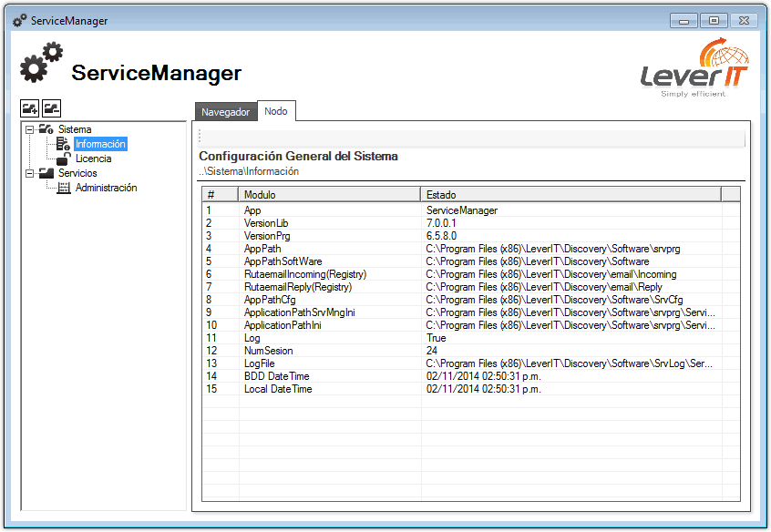
Task: Click the LeverIT logo
Action: point(694,67)
